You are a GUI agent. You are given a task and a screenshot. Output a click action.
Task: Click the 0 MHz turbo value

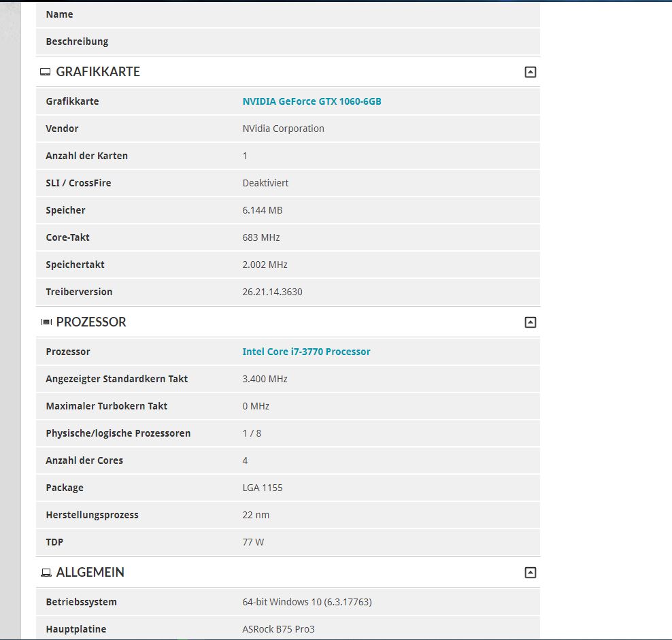(256, 407)
